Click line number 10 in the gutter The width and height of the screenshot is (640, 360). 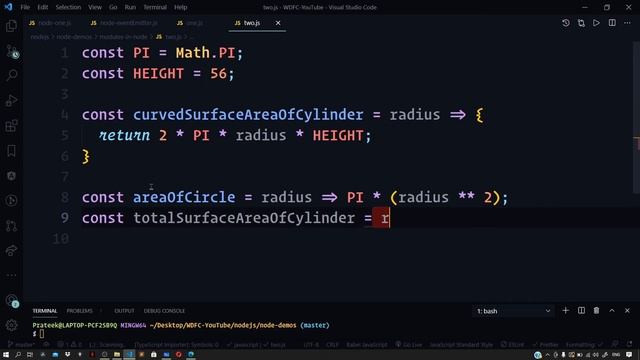pyautogui.click(x=61, y=239)
